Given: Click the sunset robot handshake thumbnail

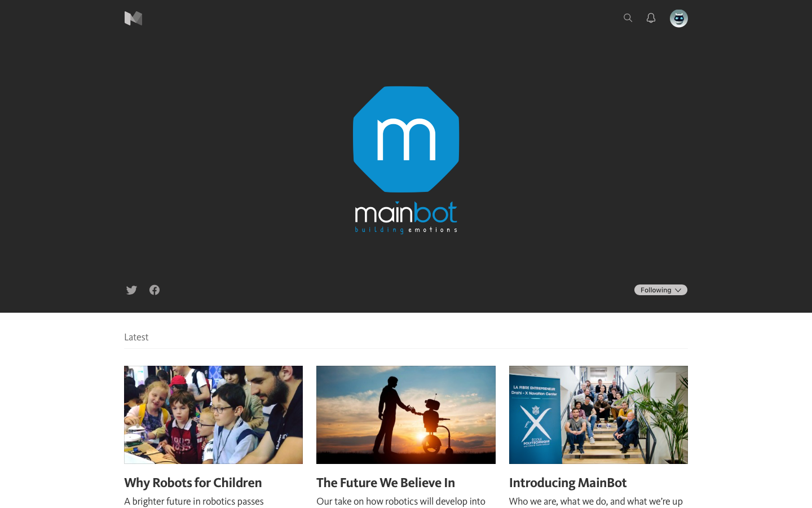Looking at the screenshot, I should [x=406, y=415].
